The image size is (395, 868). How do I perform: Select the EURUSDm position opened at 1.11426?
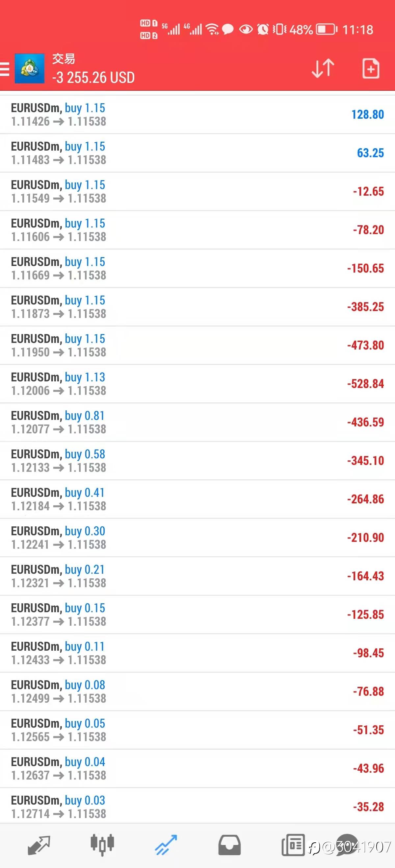pyautogui.click(x=197, y=114)
